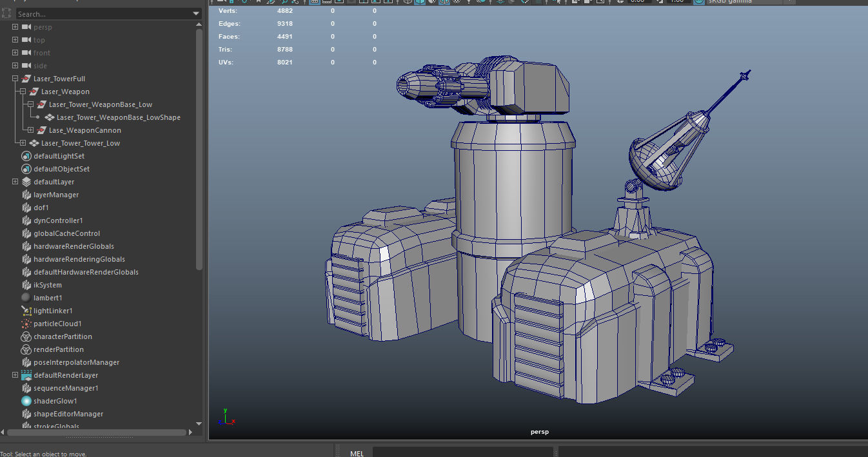Select the dynController1 node

click(58, 220)
